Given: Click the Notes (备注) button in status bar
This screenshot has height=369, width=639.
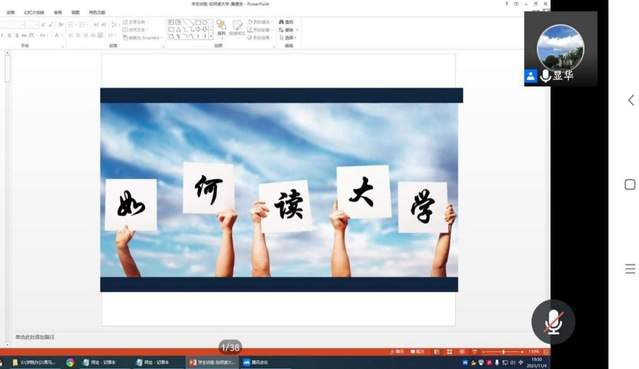Looking at the screenshot, I should tap(397, 351).
